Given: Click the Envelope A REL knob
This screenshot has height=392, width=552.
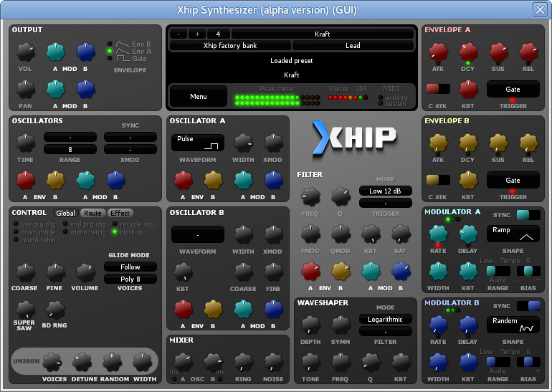Looking at the screenshot, I should 528,52.
